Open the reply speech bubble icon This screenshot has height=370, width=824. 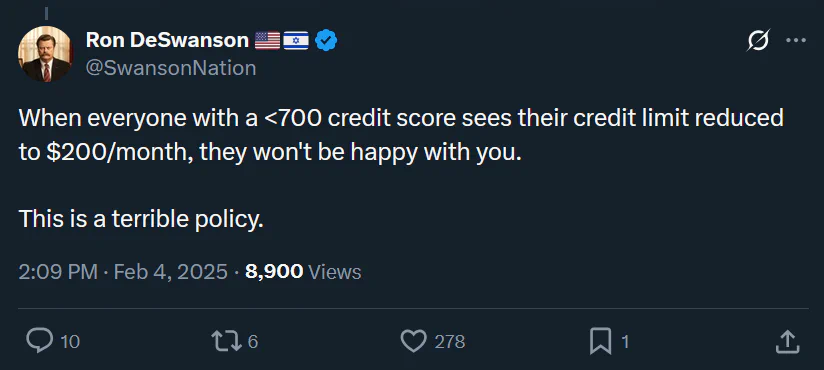[x=39, y=342]
